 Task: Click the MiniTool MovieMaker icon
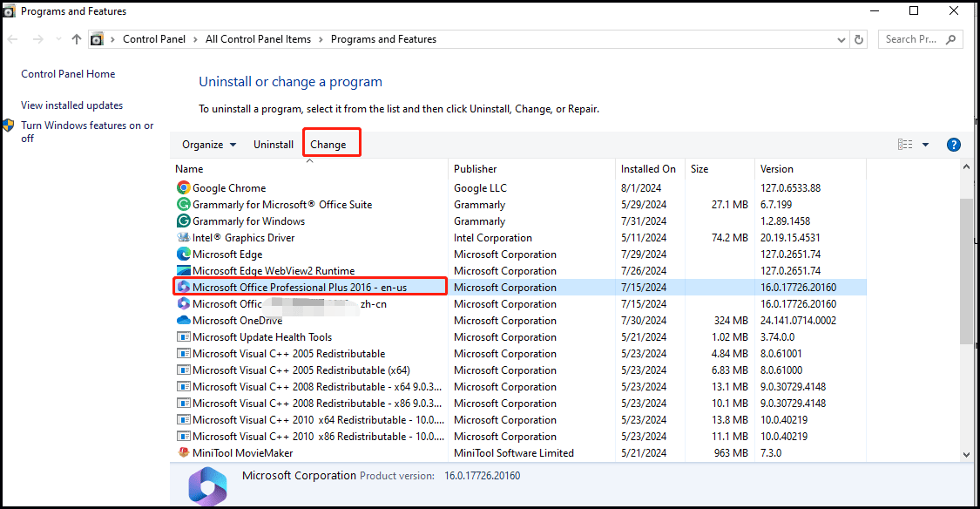183,452
